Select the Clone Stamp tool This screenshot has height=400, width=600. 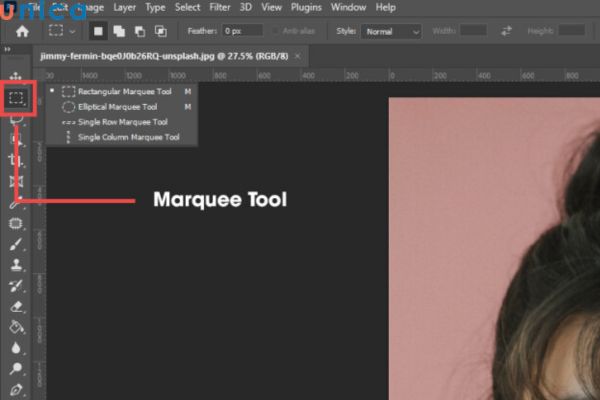click(16, 265)
